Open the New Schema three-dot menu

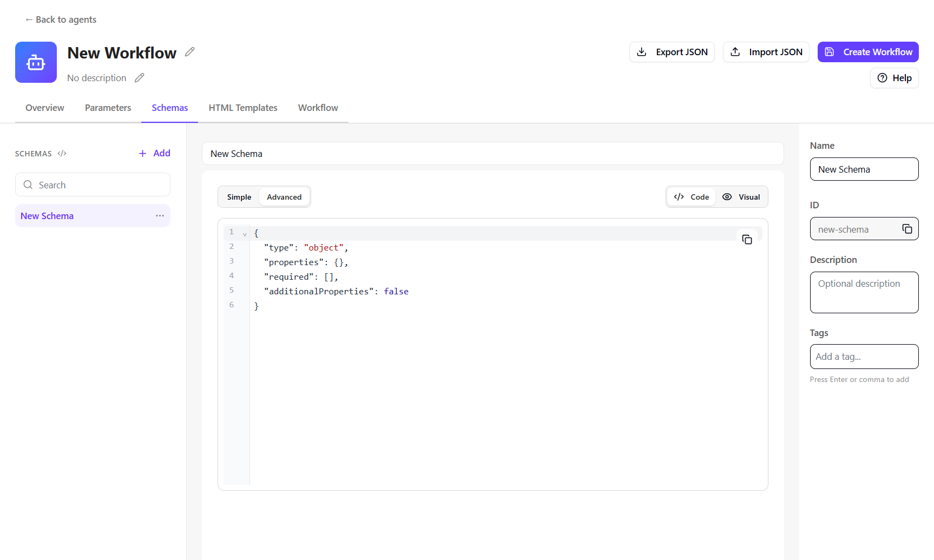coord(160,216)
